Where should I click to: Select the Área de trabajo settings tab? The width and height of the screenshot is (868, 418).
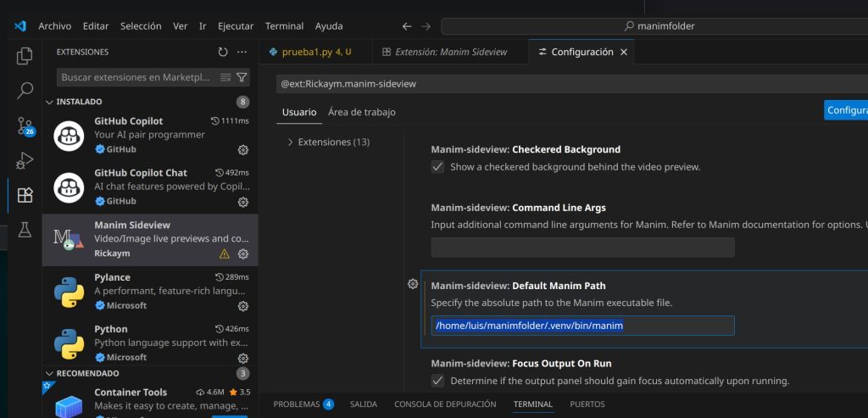(x=361, y=112)
